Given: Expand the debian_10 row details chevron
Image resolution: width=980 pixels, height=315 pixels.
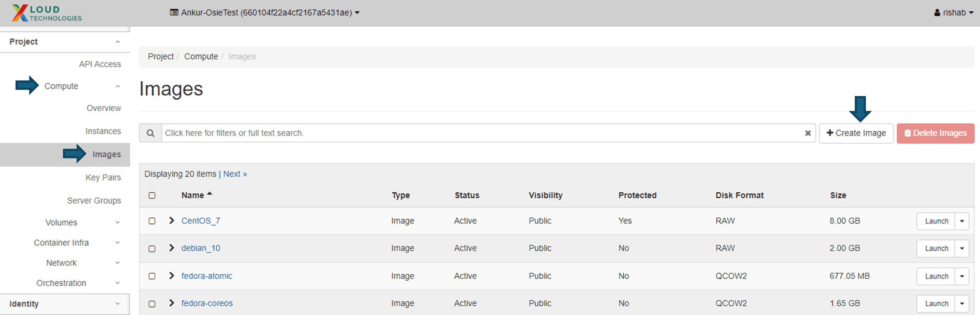Looking at the screenshot, I should [171, 248].
